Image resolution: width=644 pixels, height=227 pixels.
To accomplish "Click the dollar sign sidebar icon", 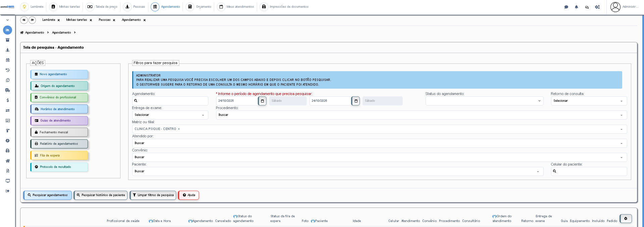I will click(x=7, y=100).
